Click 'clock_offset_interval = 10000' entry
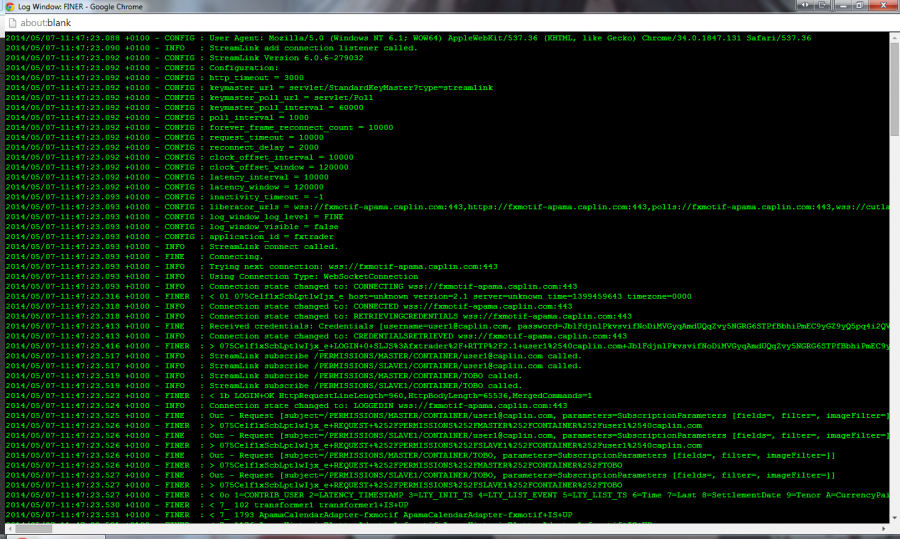Image resolution: width=900 pixels, height=539 pixels. point(179,157)
